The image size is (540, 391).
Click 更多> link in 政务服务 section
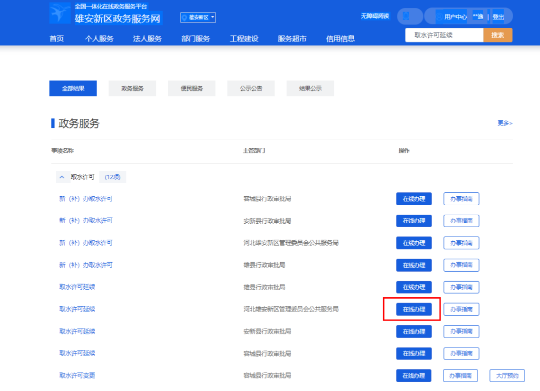pyautogui.click(x=505, y=123)
